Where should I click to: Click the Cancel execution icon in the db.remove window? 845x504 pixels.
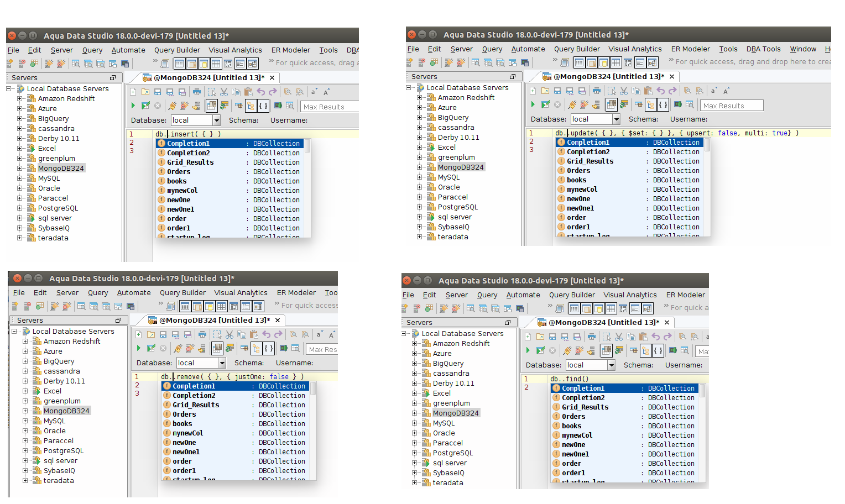163,348
